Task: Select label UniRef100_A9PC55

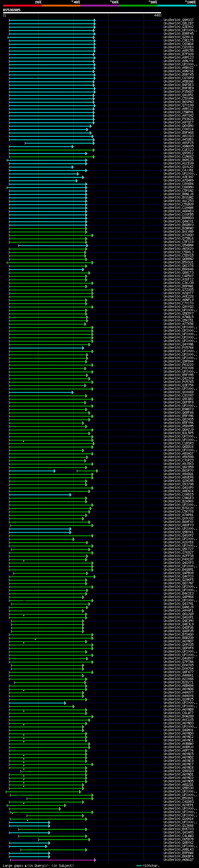Action: pyautogui.click(x=179, y=51)
